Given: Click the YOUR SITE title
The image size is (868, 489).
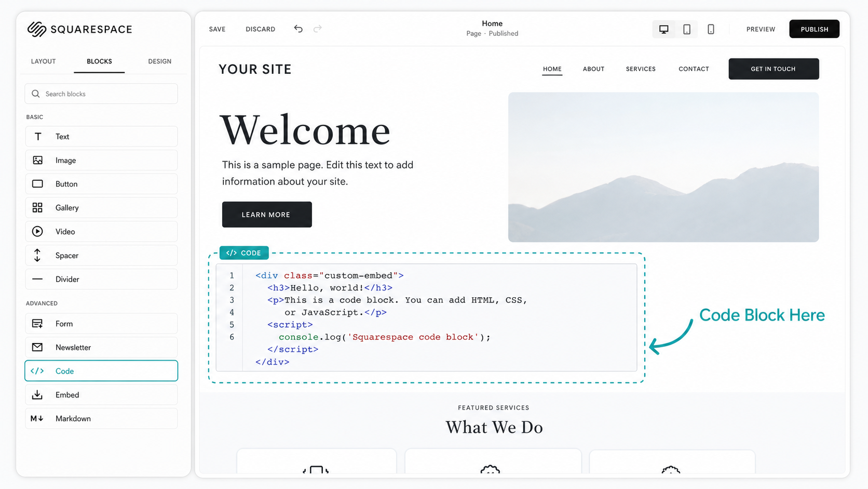Looking at the screenshot, I should coord(255,69).
